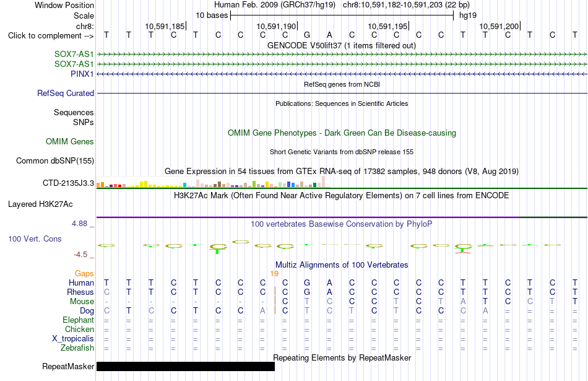Click the GENCODE V50lift37 track title
Viewport: 588px width, 381px height.
coord(342,45)
